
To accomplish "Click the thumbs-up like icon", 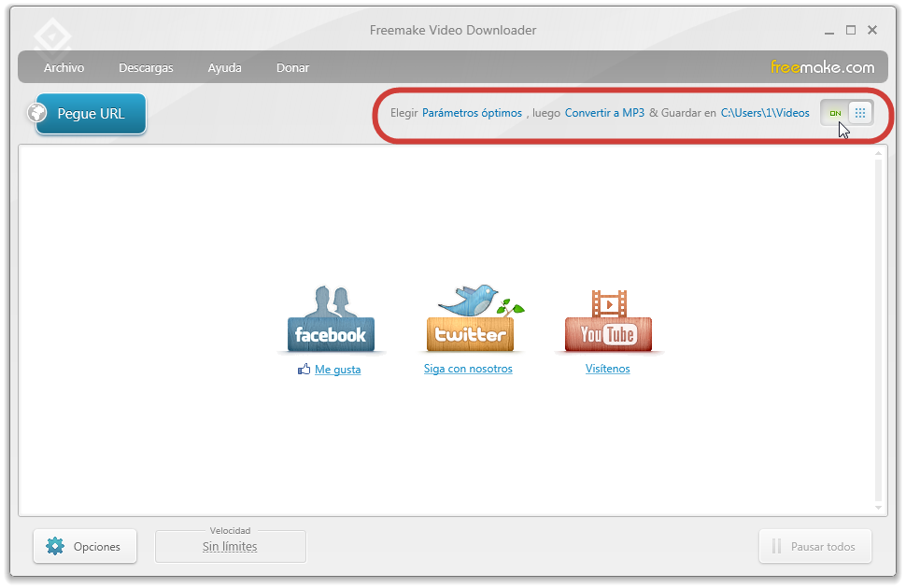I will coord(304,369).
